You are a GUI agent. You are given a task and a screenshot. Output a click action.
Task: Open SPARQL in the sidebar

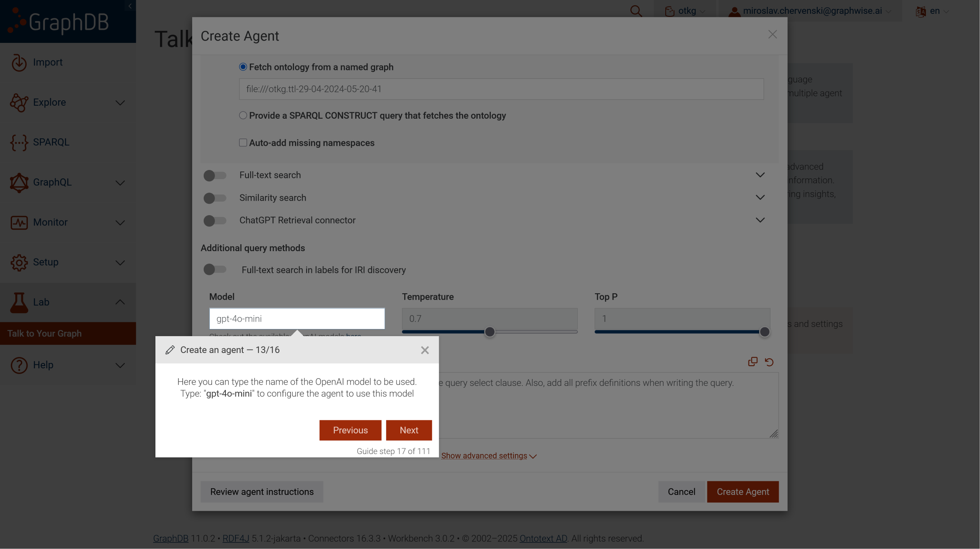click(51, 142)
